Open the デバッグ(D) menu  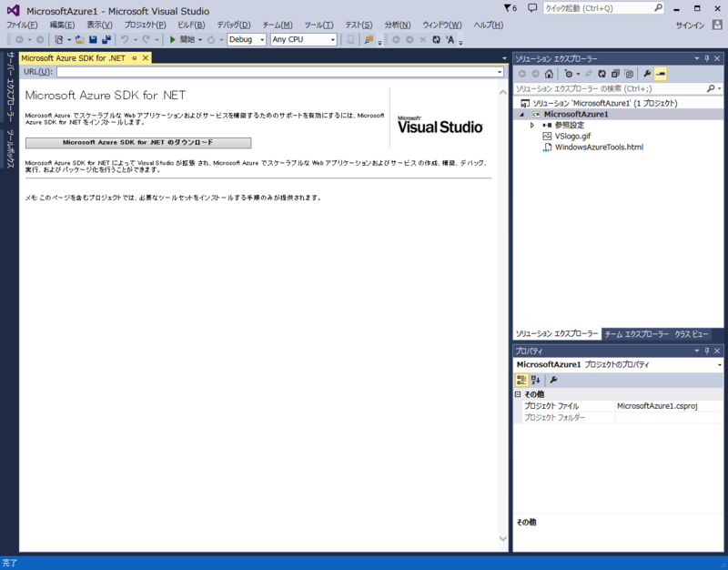234,25
